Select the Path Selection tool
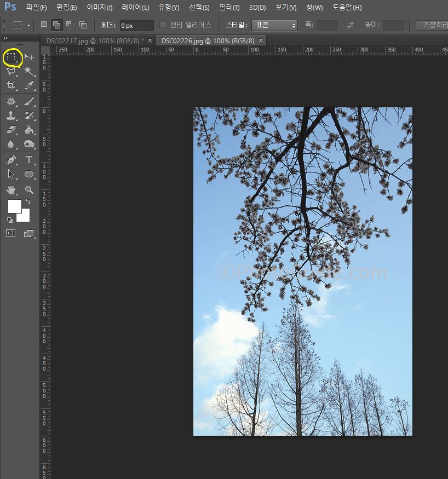The image size is (448, 479). (11, 174)
